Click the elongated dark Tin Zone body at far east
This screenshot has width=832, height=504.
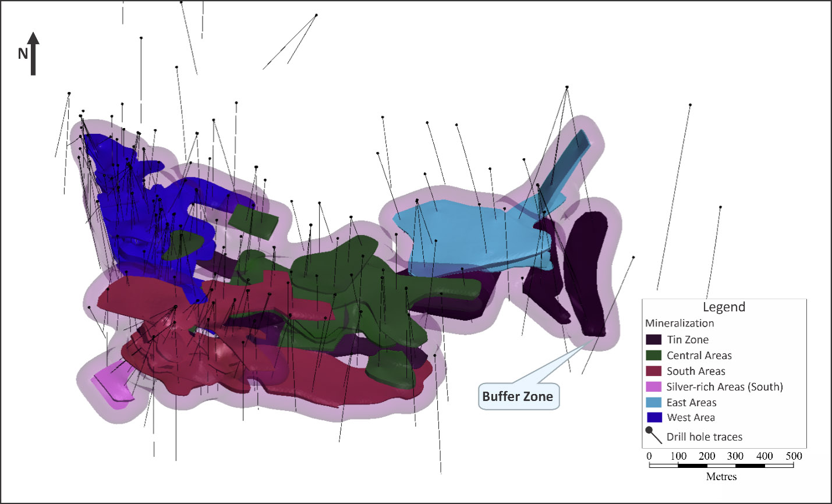tap(588, 268)
